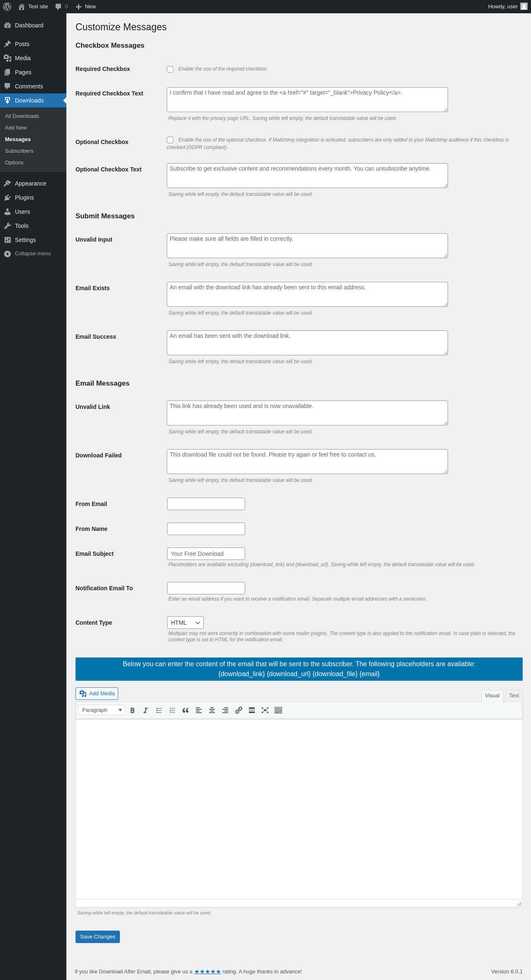Image resolution: width=531 pixels, height=980 pixels.
Task: Click the New content plus button
Action: click(86, 7)
